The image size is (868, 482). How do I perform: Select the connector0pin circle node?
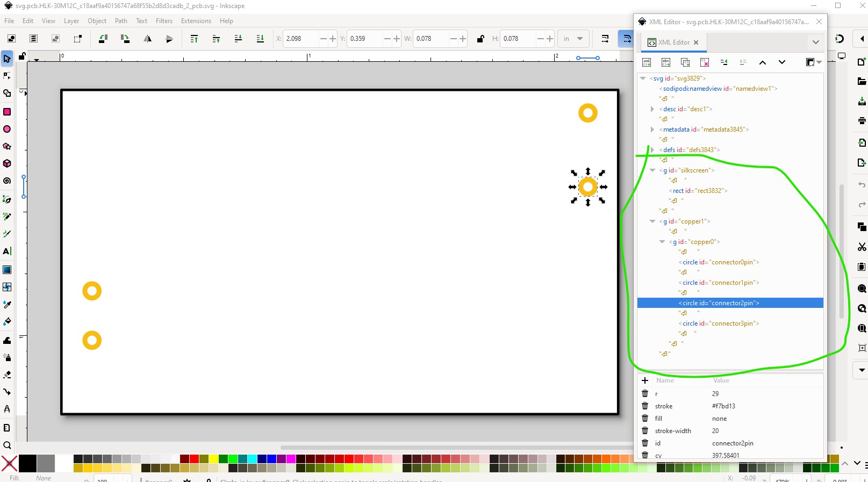coord(719,262)
